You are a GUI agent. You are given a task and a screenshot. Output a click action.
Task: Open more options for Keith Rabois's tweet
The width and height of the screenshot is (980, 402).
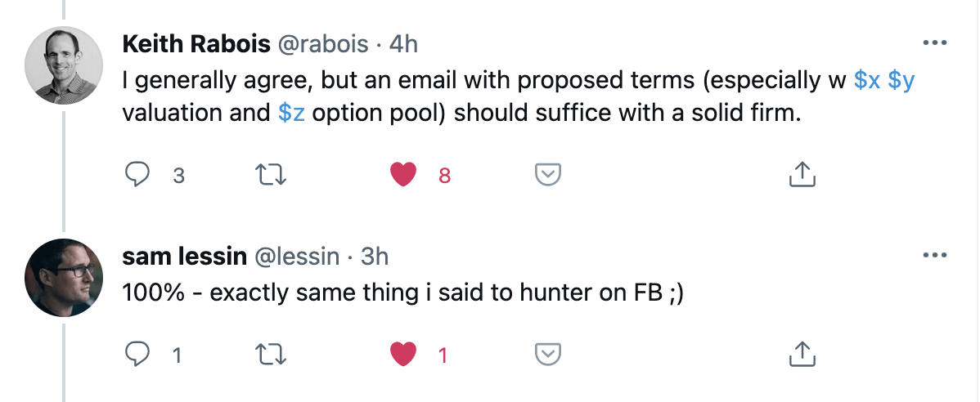coord(934,43)
